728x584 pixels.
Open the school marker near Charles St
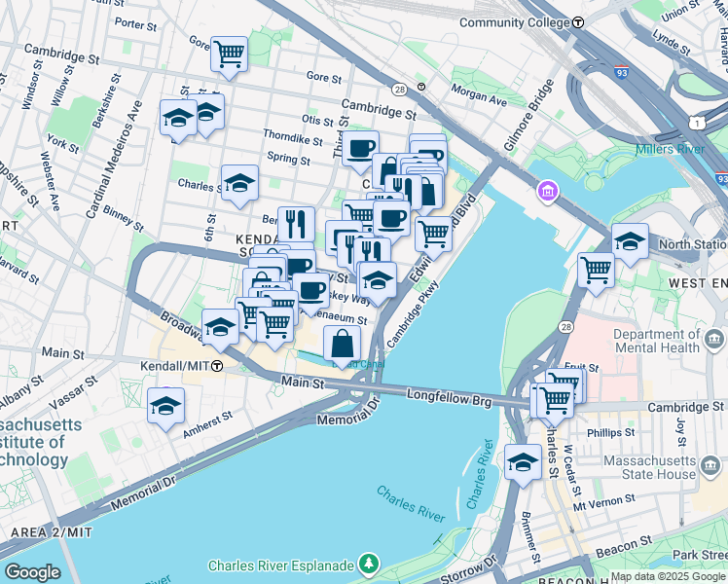(x=239, y=183)
